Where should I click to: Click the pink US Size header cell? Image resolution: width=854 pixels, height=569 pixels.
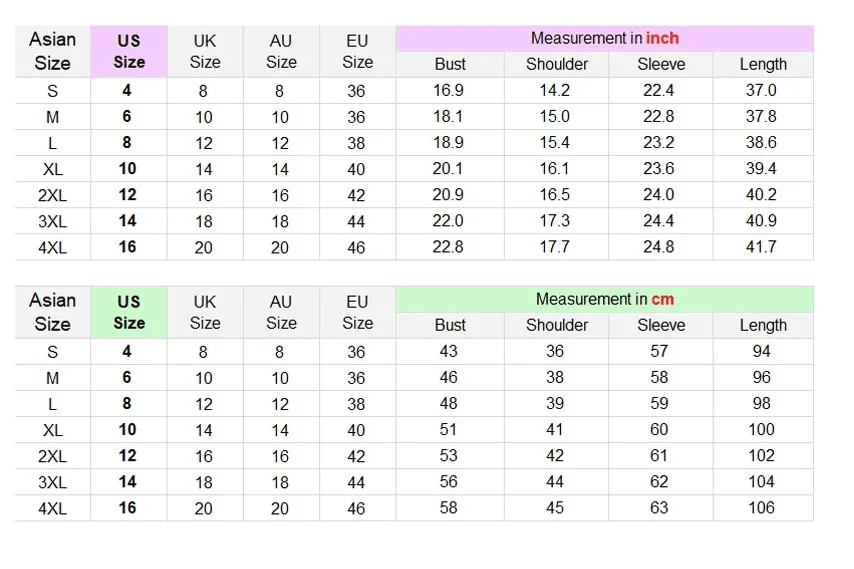pyautogui.click(x=129, y=51)
